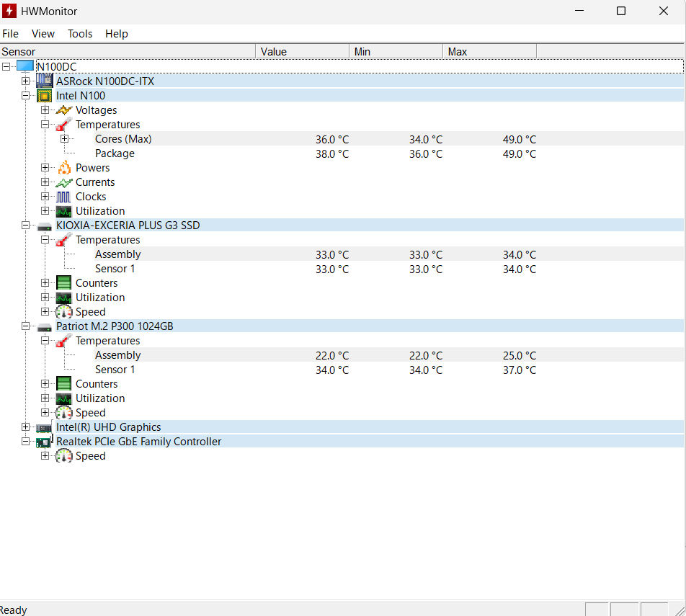
Task: Click the Voltages lightning icon
Action: tap(64, 110)
